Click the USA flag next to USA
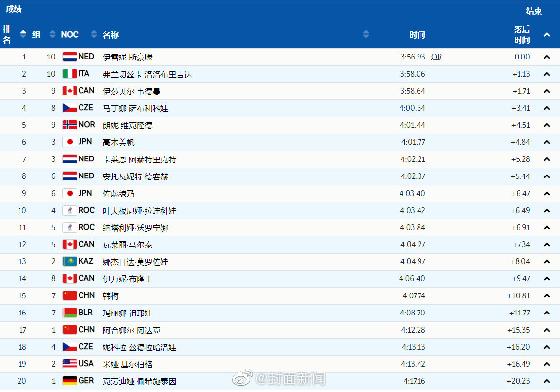The height and width of the screenshot is (392, 560). (70, 364)
